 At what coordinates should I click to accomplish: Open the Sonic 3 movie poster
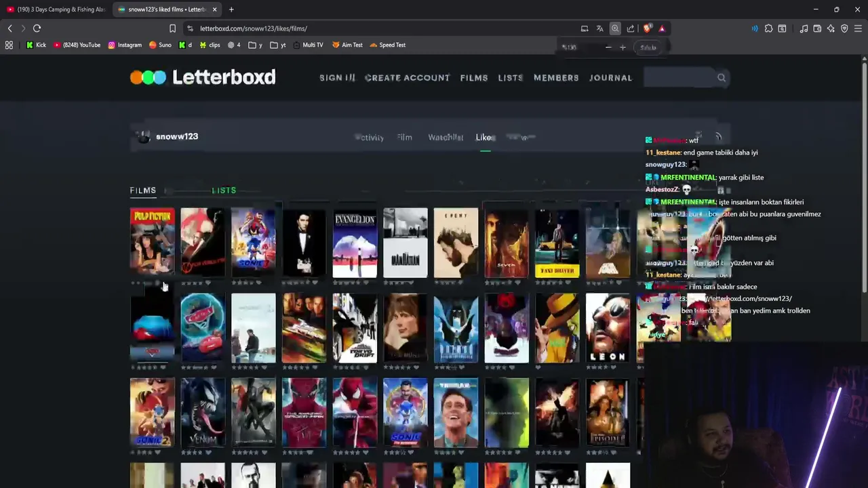[x=254, y=243]
